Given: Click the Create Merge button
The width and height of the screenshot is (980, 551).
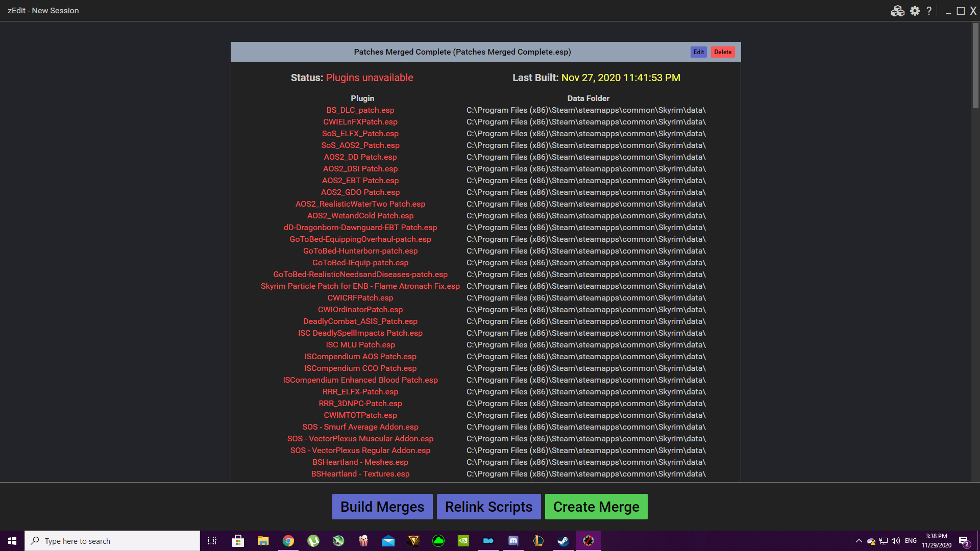Looking at the screenshot, I should tap(596, 507).
